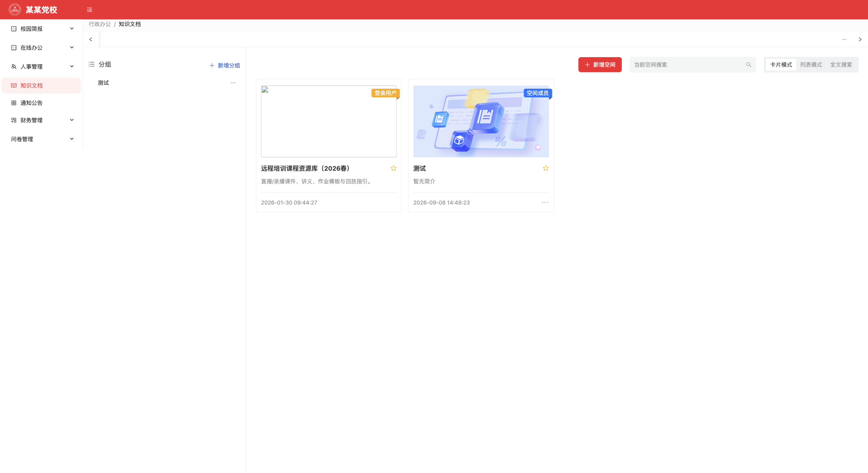Expand the 财务管理 menu chevron

tap(72, 120)
